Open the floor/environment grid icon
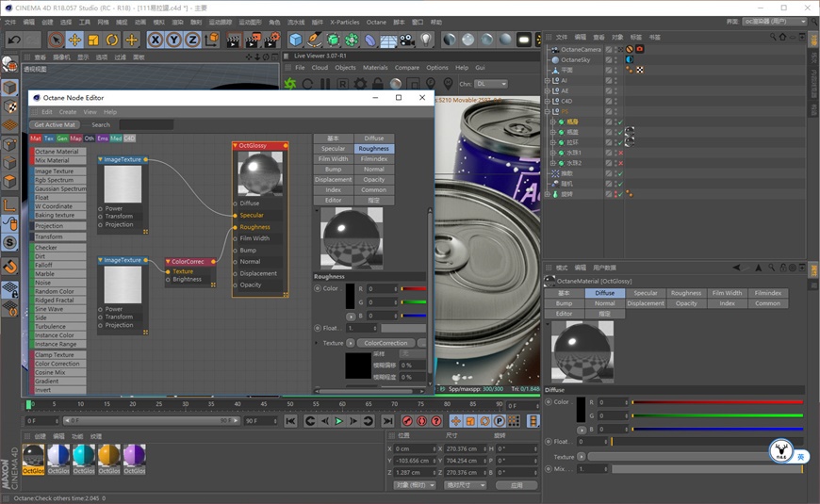The height and width of the screenshot is (504, 820). 388,40
